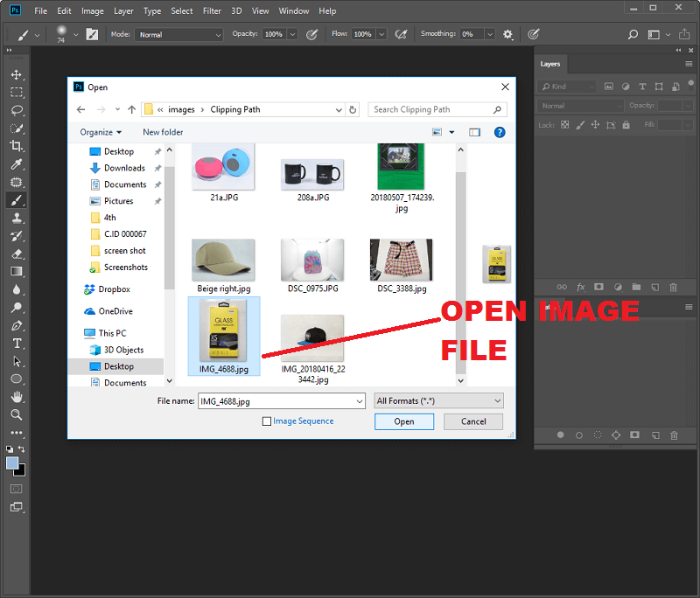
Task: Open the All Formats file type dropdown
Action: point(437,400)
